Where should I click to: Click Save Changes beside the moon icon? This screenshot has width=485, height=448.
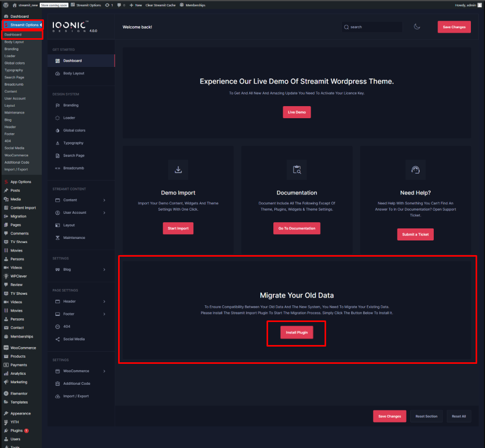click(454, 27)
